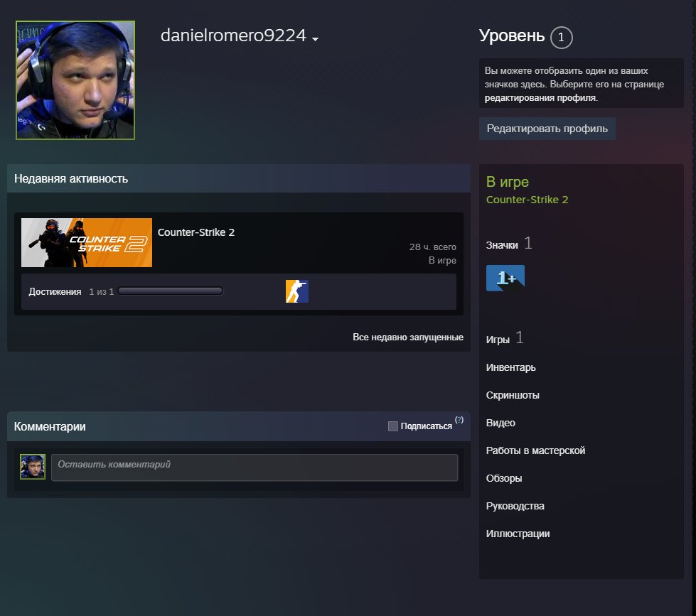
Task: Open 'Обзоры' in the sidebar
Action: pos(504,478)
